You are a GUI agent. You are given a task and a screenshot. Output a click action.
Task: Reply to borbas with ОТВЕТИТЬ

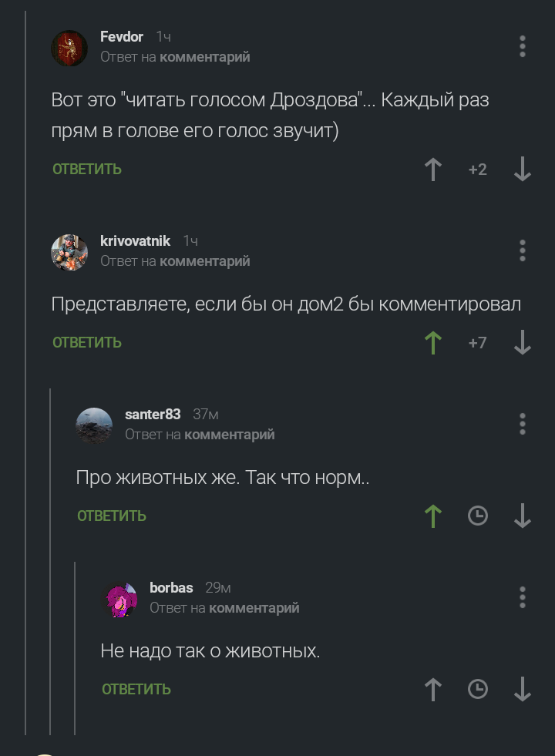(136, 690)
